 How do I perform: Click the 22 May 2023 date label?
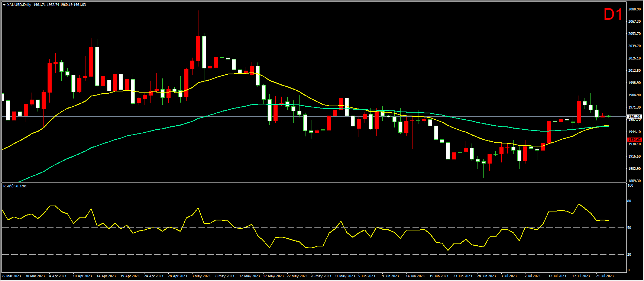(x=297, y=276)
